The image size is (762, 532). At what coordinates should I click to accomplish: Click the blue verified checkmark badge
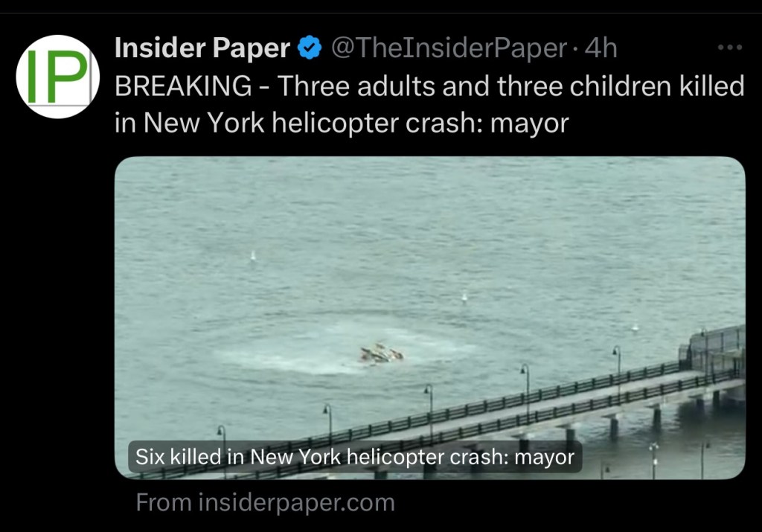[310, 48]
